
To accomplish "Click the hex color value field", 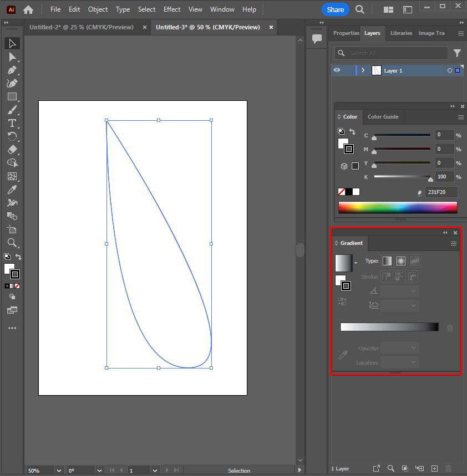I will coord(441,192).
